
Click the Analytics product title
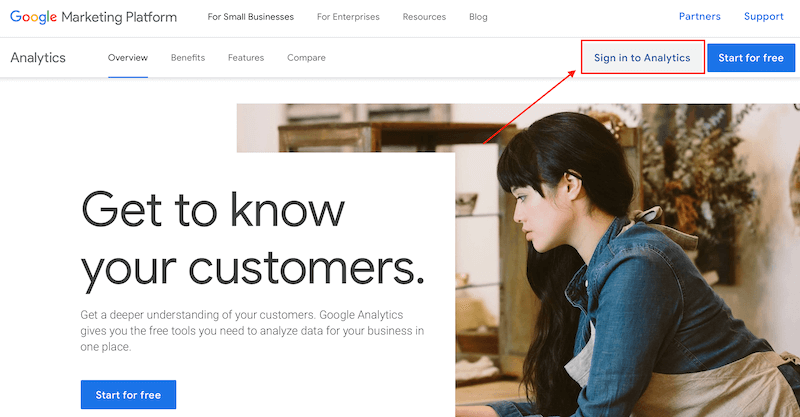click(38, 58)
